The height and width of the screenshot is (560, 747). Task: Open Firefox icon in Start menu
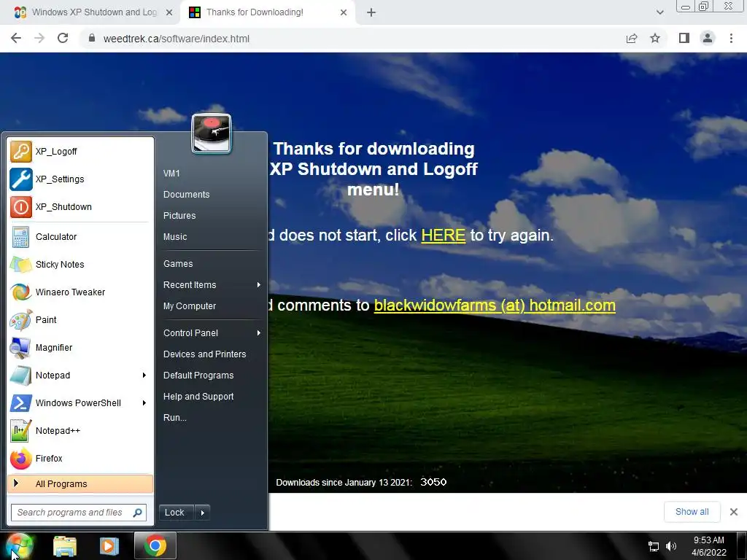tap(21, 458)
